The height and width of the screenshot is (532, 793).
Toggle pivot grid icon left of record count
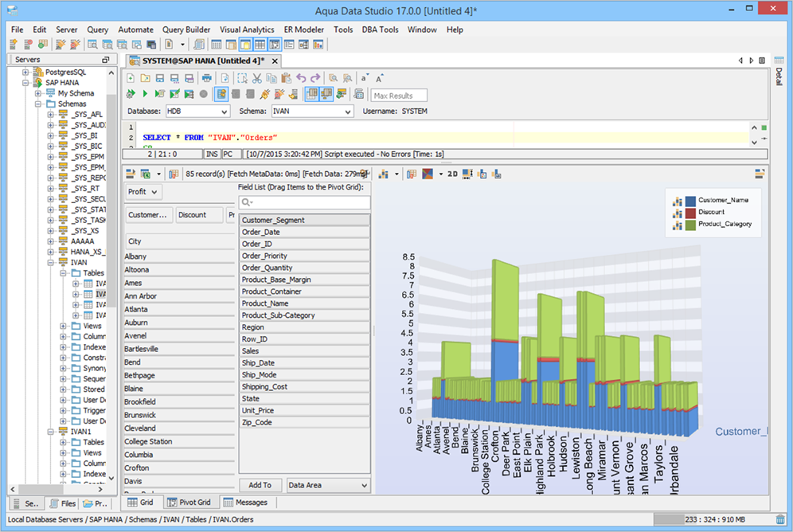point(174,174)
